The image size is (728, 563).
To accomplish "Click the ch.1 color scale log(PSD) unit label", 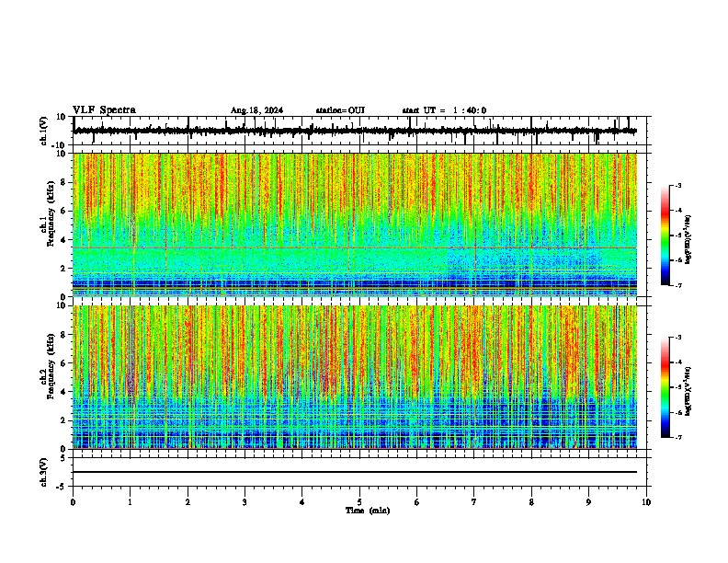I will 688,239.
